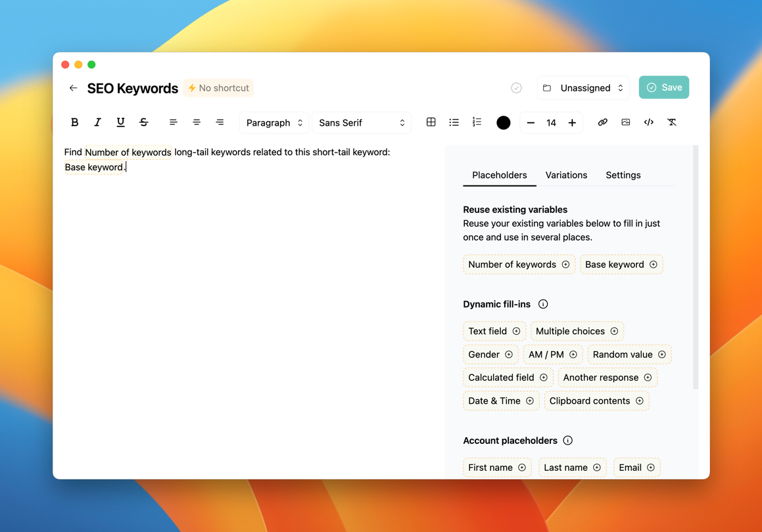Switch to the Settings tab
Image resolution: width=762 pixels, height=532 pixels.
click(623, 175)
